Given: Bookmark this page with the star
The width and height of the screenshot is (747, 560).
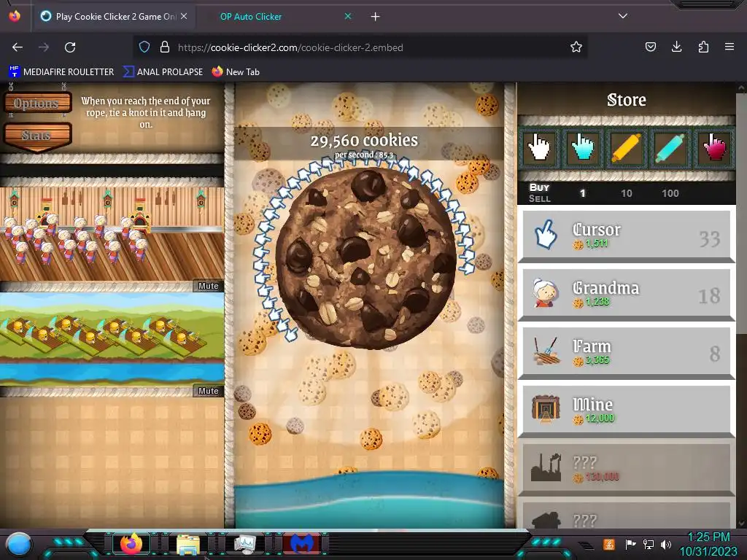Looking at the screenshot, I should click(576, 47).
